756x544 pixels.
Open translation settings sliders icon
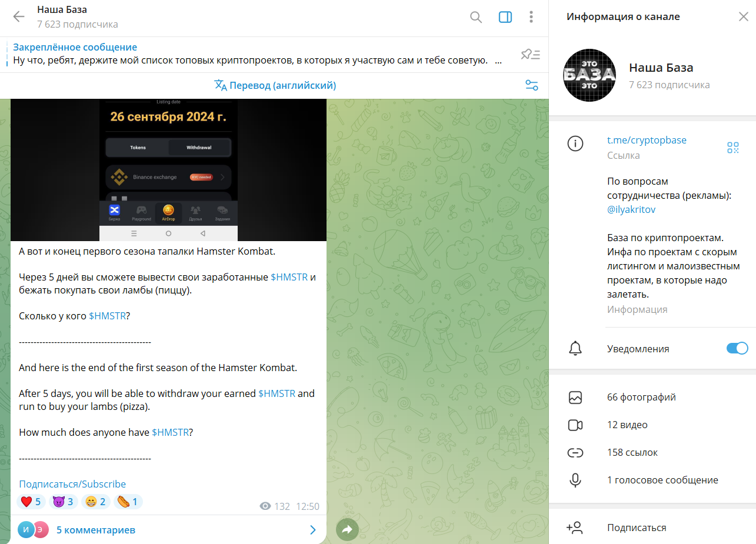532,85
